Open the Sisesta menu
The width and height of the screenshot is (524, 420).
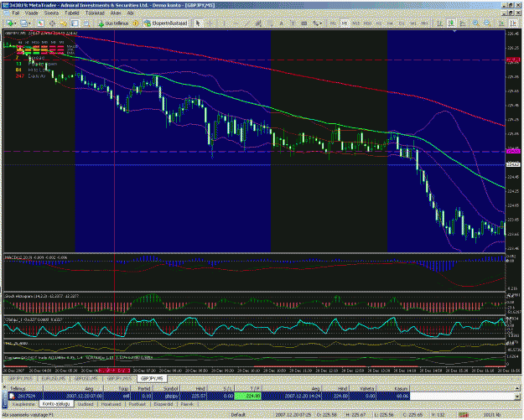[51, 13]
